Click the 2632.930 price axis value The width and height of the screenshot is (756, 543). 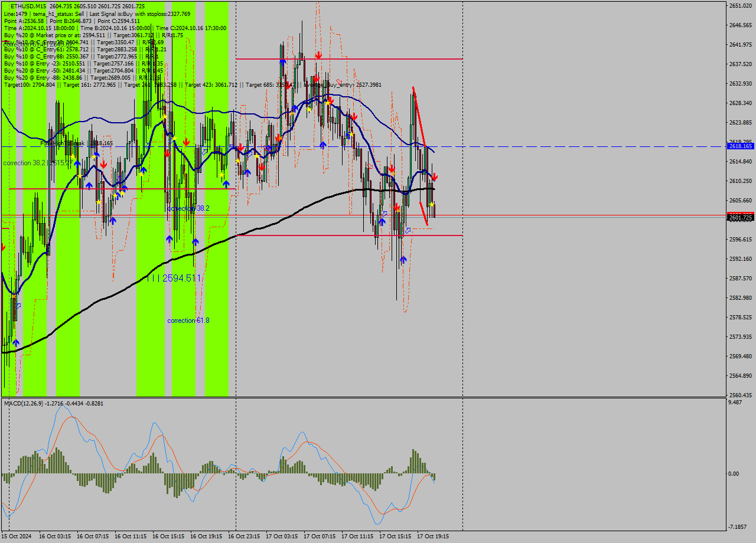click(740, 83)
